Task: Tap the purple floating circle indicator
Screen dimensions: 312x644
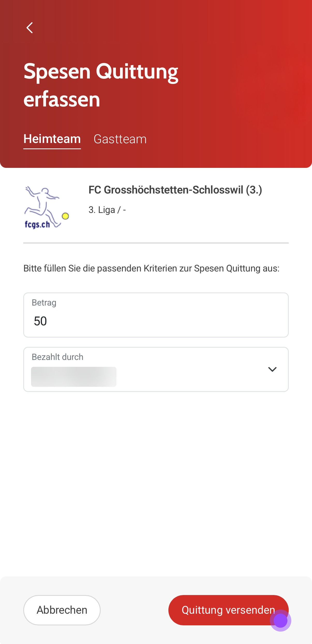Action: pos(280,621)
